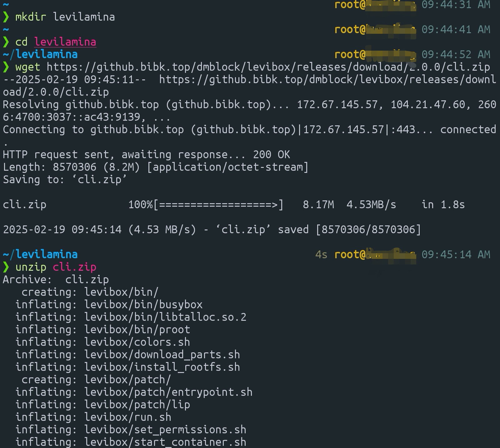Click the timestamp 09:44:31 AM
500x448 pixels.
(456, 5)
